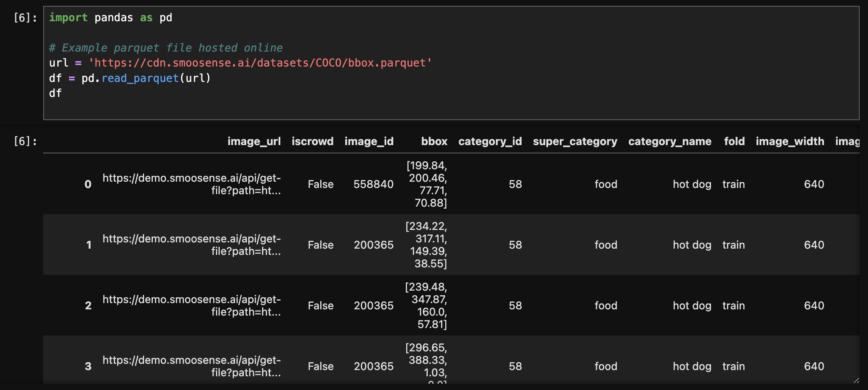Place cursor on read_parquet in the code

pos(140,78)
